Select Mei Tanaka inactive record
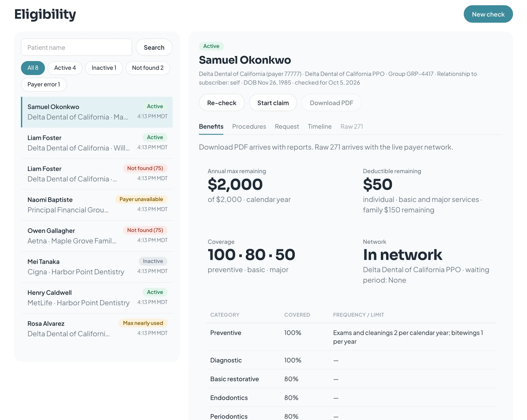 (x=97, y=267)
